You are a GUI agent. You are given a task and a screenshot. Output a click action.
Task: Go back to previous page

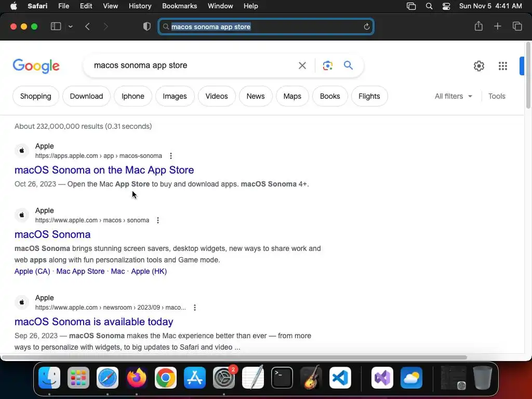(x=87, y=26)
